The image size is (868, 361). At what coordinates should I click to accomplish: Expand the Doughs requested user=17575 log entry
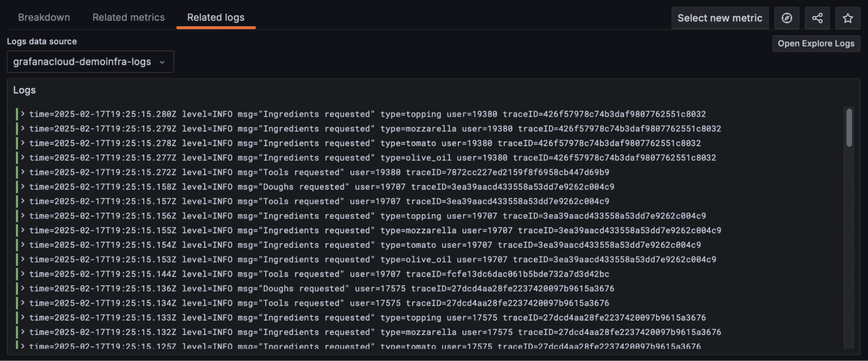(x=22, y=288)
